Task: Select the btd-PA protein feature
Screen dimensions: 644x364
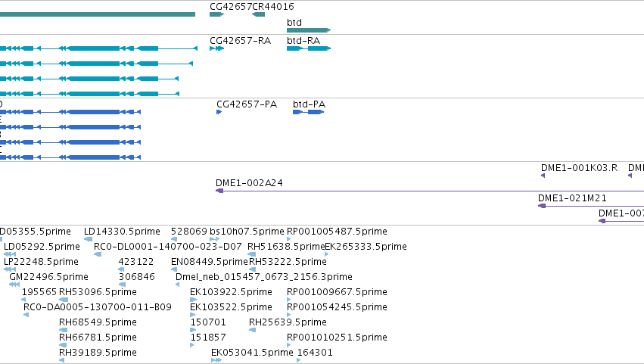Action: tap(309, 112)
